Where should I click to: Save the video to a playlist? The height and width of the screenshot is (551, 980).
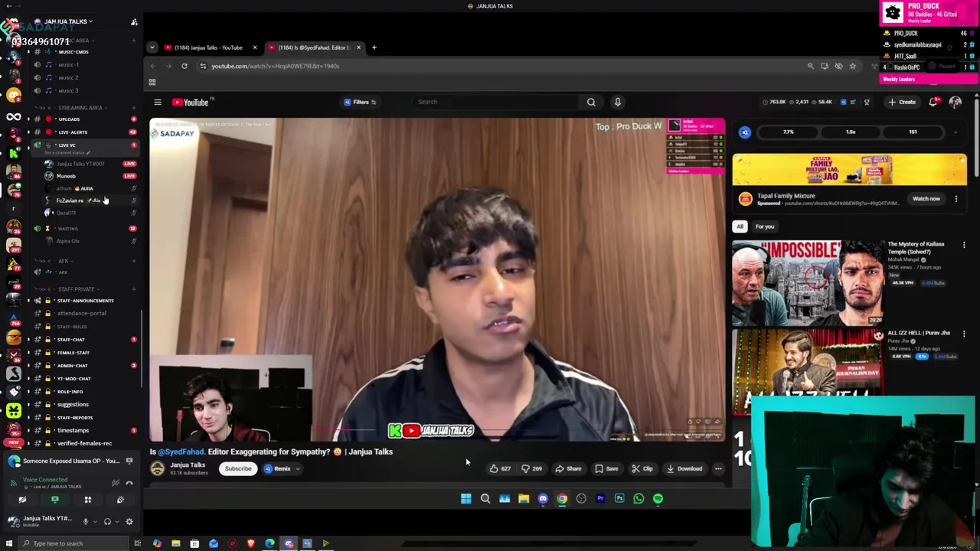point(606,468)
